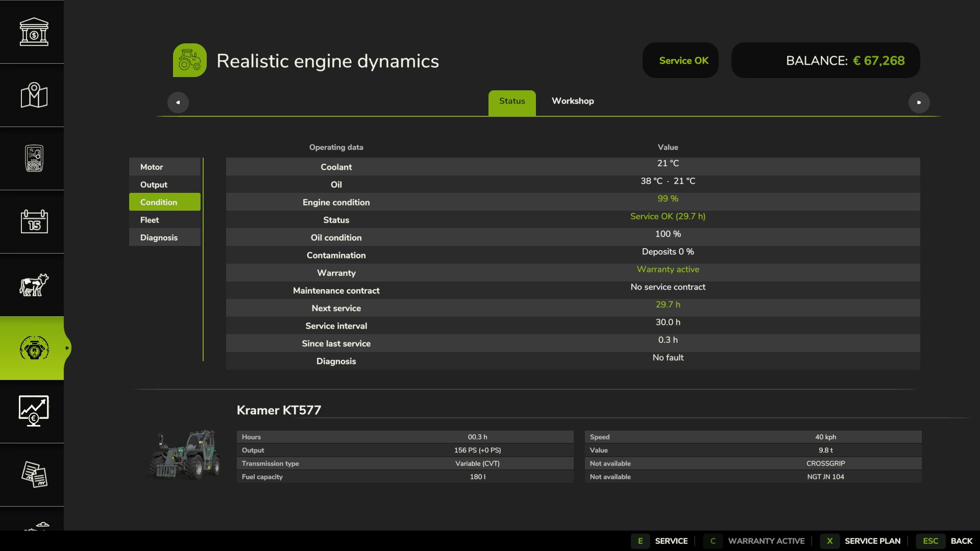Click the CROSSGRIP tire value
Image resolution: width=980 pixels, height=551 pixels.
(x=825, y=463)
